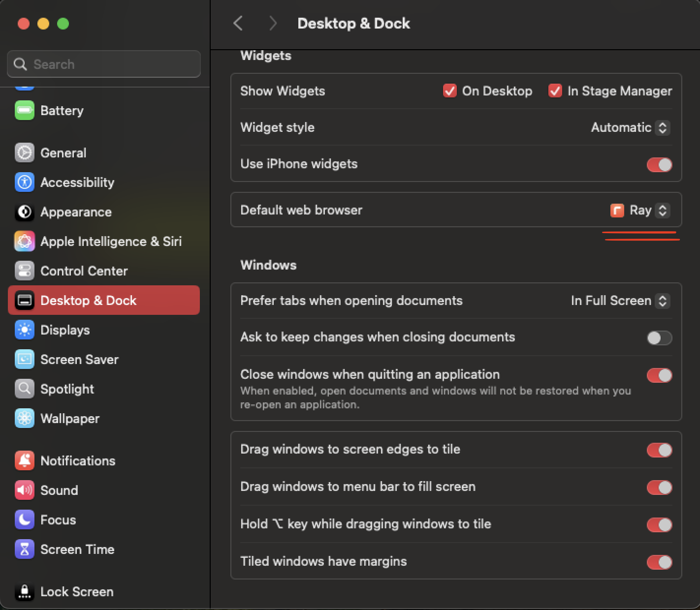Select Sound in the sidebar
This screenshot has width=700, height=610.
click(104, 490)
